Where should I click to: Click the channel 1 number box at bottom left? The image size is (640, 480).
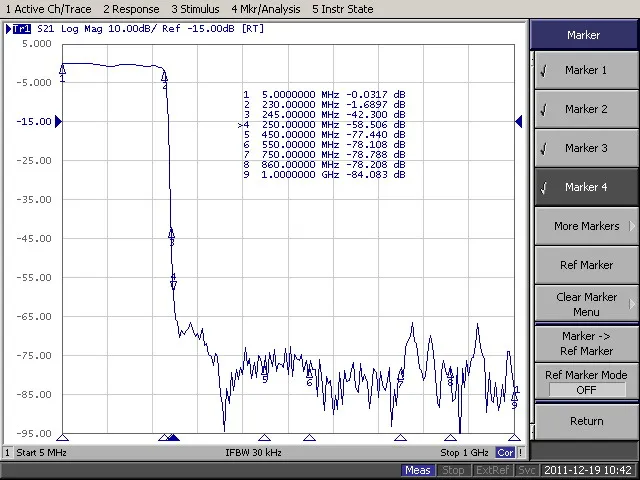pyautogui.click(x=7, y=453)
